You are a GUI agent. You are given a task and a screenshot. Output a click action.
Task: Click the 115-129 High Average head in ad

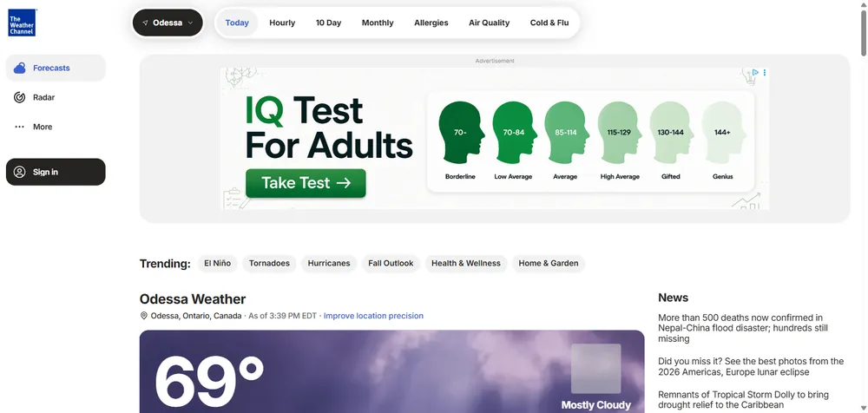620,132
